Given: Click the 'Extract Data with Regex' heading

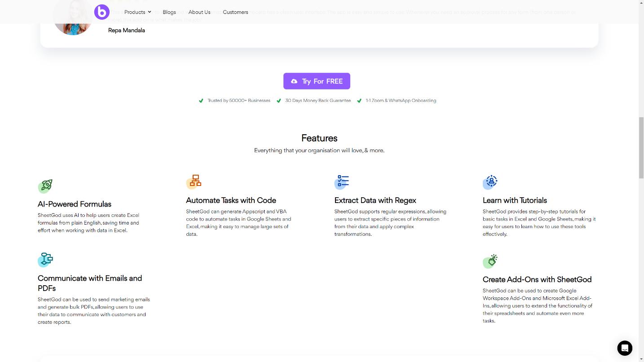Looking at the screenshot, I should (x=375, y=200).
